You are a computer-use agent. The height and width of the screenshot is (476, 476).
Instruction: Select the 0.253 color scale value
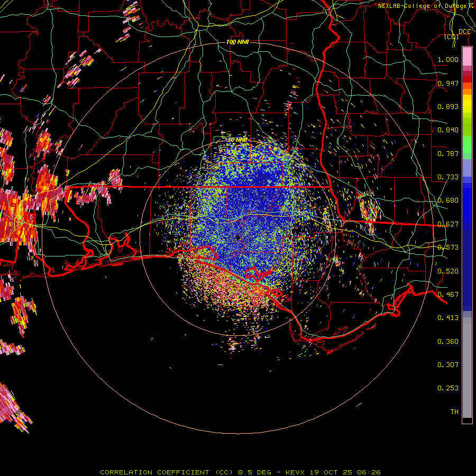coord(448,388)
